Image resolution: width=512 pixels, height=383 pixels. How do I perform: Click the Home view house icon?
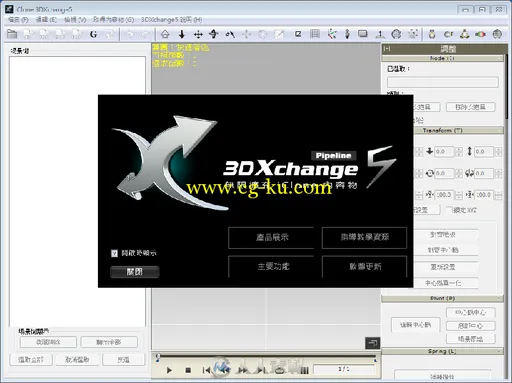tap(165, 34)
